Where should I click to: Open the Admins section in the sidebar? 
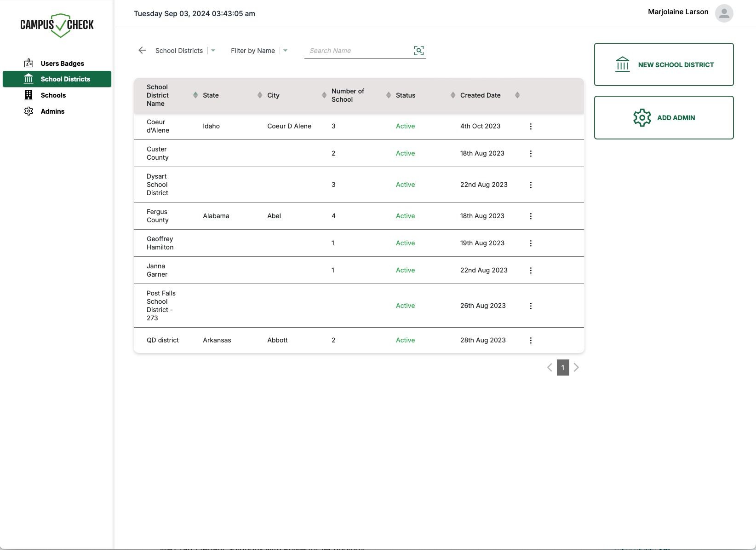click(x=52, y=111)
